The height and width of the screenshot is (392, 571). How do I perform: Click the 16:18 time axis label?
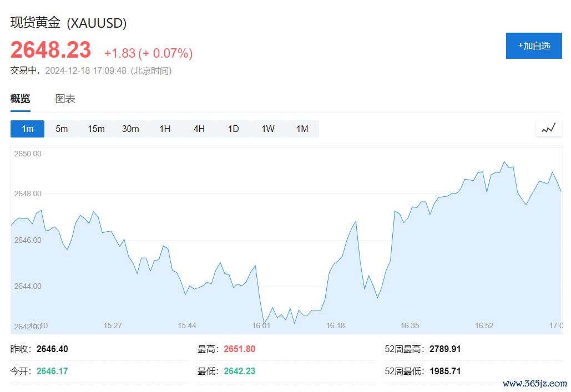(x=335, y=325)
